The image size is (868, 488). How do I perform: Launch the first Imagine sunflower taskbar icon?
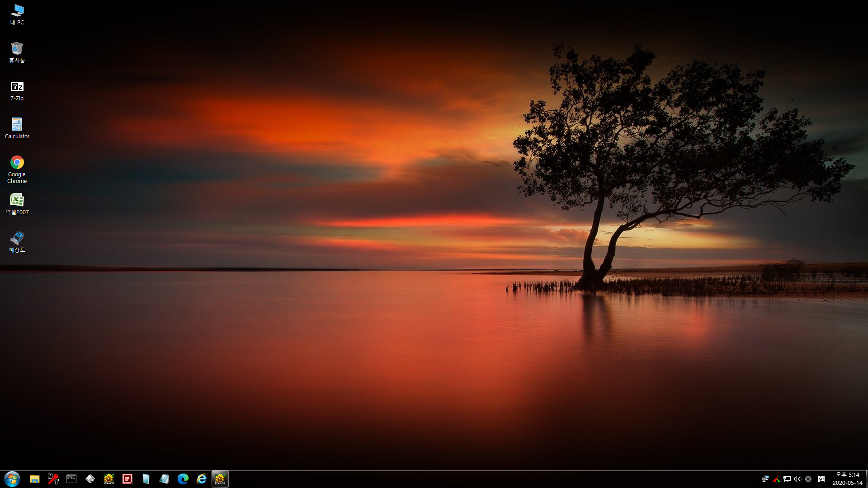pos(109,479)
